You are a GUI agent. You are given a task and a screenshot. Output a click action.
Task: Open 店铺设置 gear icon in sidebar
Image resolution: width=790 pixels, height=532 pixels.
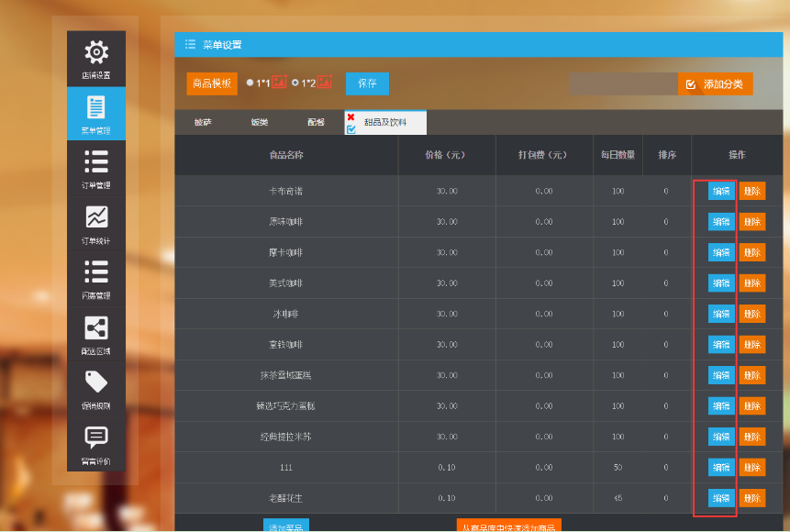click(96, 53)
